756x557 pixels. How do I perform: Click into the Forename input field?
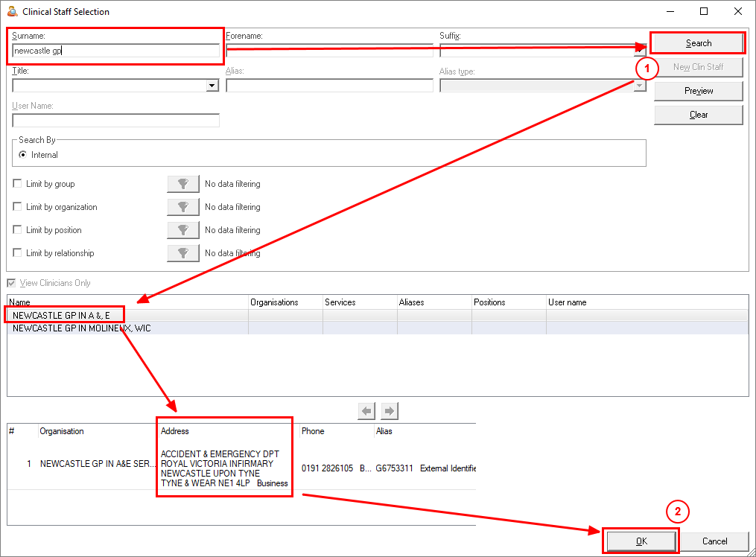pyautogui.click(x=329, y=51)
